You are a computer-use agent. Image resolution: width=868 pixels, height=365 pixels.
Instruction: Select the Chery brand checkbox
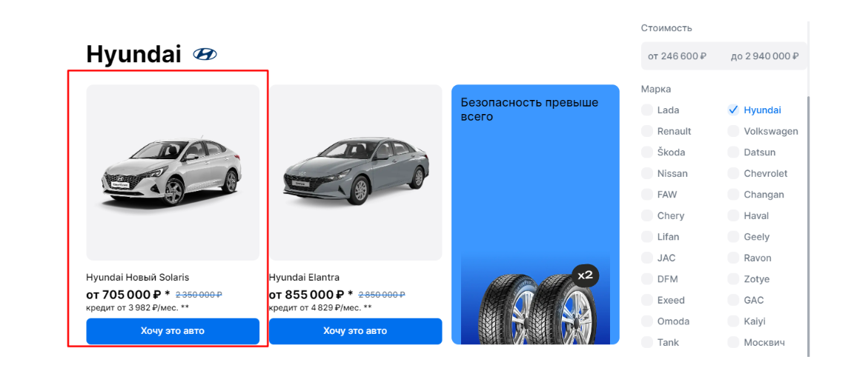pyautogui.click(x=646, y=215)
